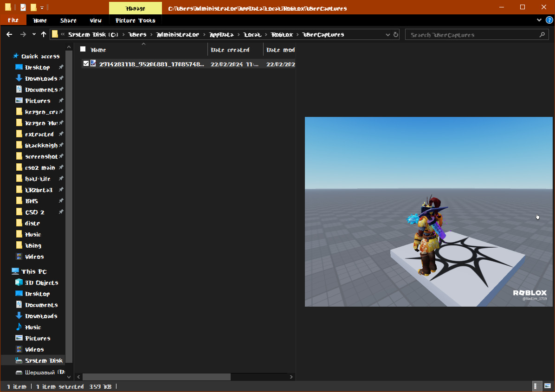Expand the ribbon with the chevron
Screen dimensions: 555x392
coord(539,20)
